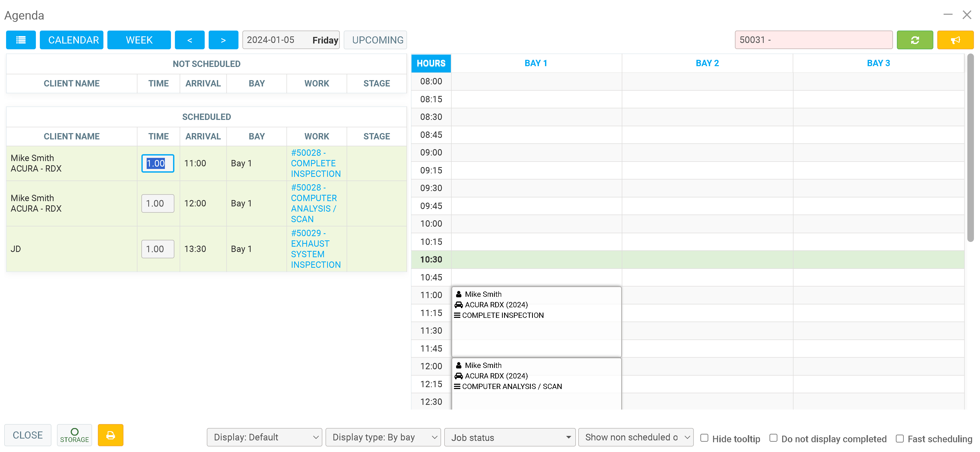Enable the Hide tooltip checkbox
The width and height of the screenshot is (980, 452).
click(704, 438)
